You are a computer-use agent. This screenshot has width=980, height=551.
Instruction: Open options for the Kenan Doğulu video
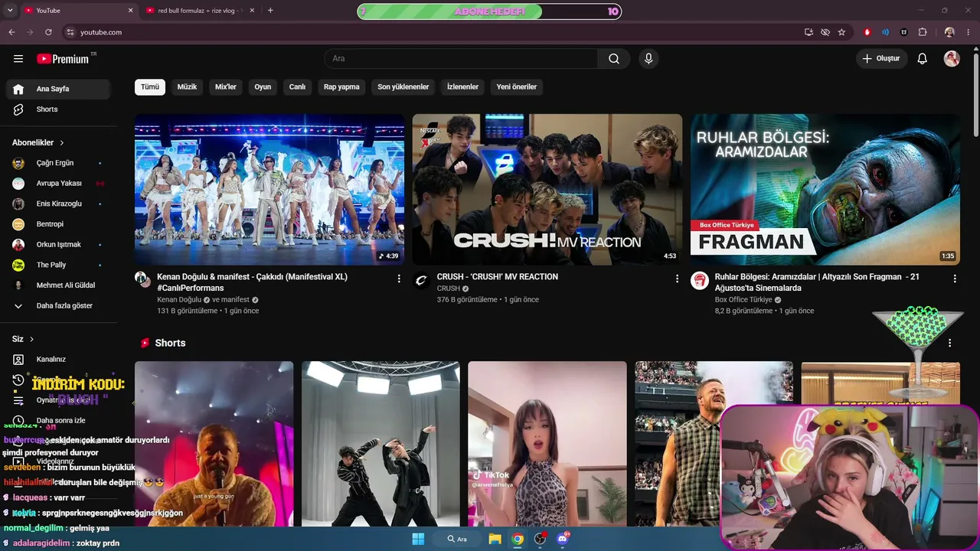point(399,279)
